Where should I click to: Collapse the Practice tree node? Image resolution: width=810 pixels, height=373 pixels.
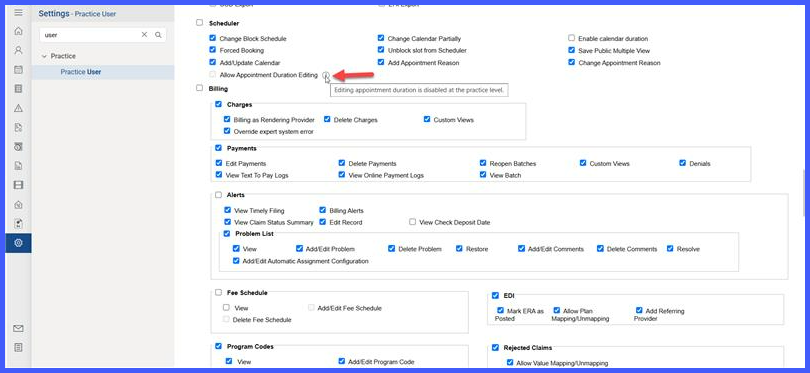point(44,56)
